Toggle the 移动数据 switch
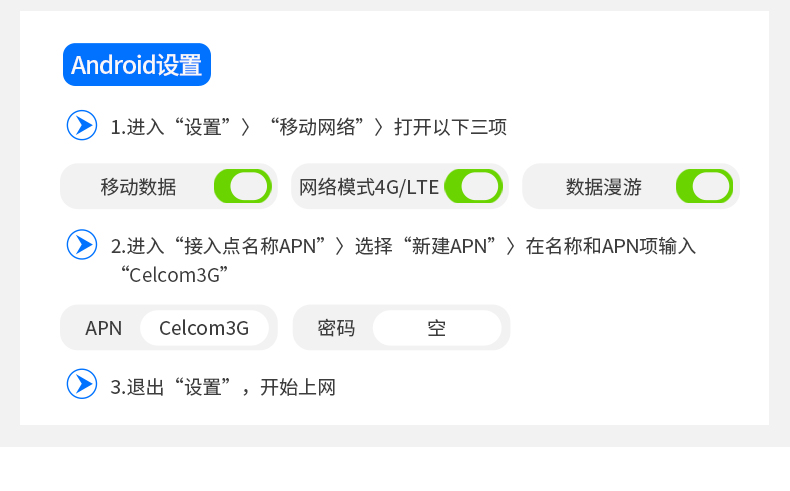 [243, 186]
